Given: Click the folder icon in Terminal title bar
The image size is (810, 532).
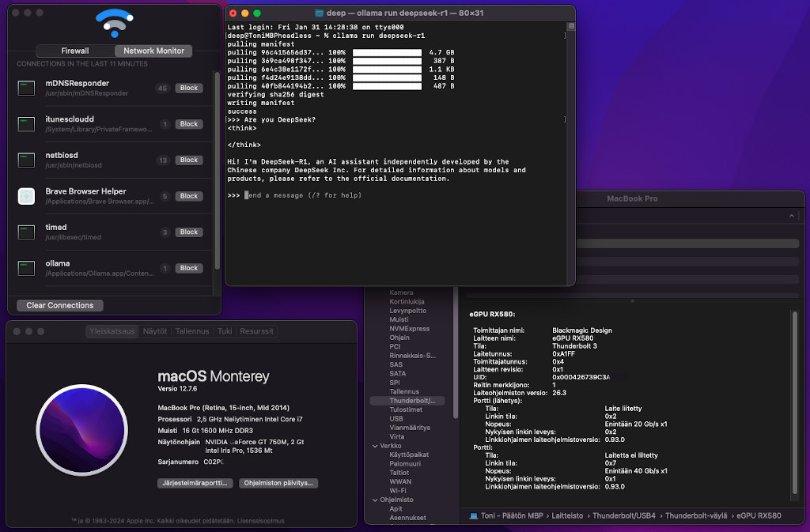Looking at the screenshot, I should click(x=319, y=13).
